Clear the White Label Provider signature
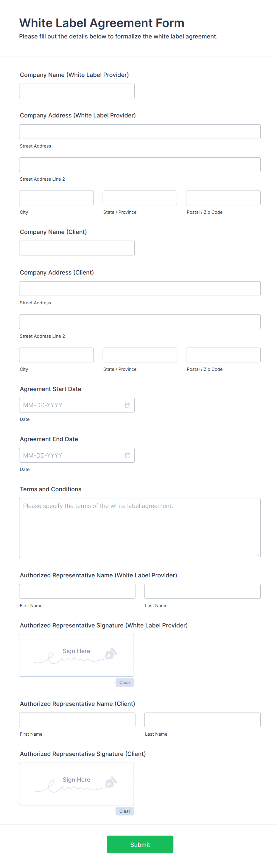277x868 pixels. coord(125,682)
